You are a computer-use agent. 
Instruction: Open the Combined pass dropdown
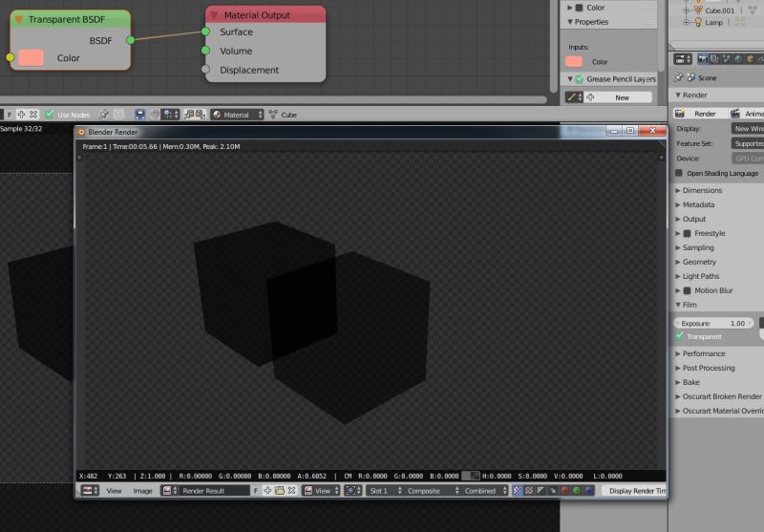[x=484, y=491]
